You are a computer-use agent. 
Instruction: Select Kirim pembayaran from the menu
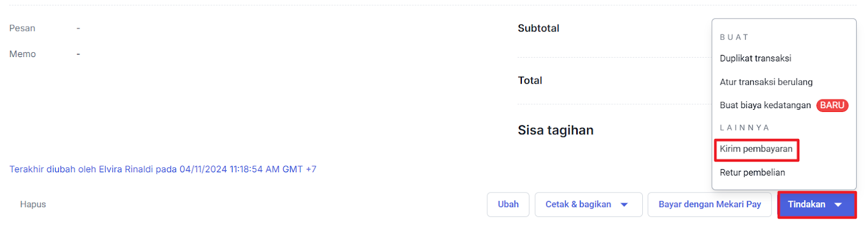point(756,149)
